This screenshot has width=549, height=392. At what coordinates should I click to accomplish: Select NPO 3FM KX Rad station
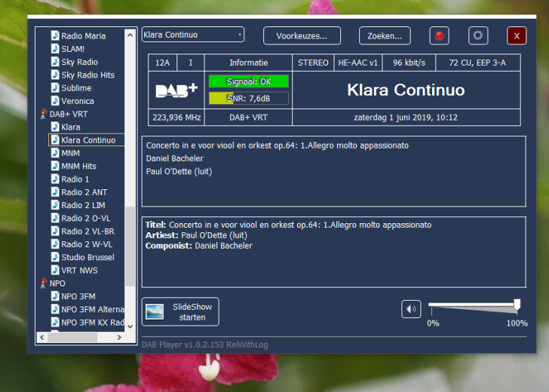click(93, 323)
